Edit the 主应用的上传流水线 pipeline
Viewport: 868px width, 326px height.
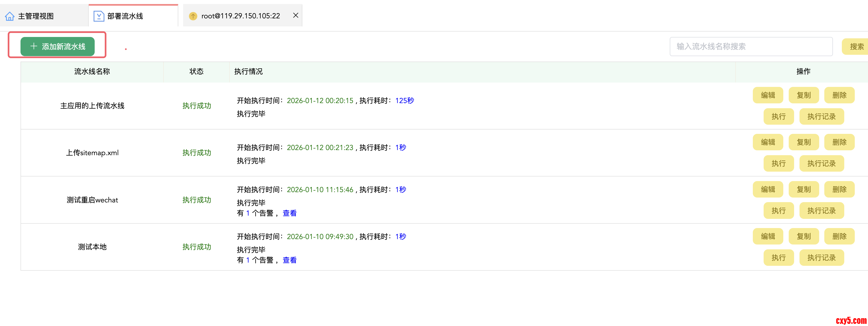768,96
